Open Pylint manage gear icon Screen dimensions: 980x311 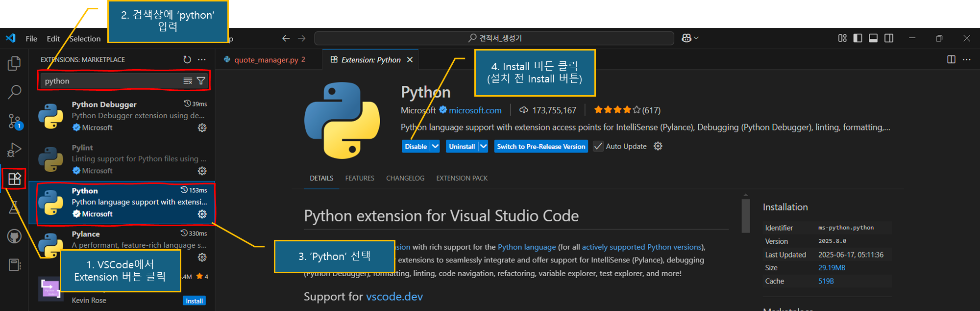click(x=202, y=171)
